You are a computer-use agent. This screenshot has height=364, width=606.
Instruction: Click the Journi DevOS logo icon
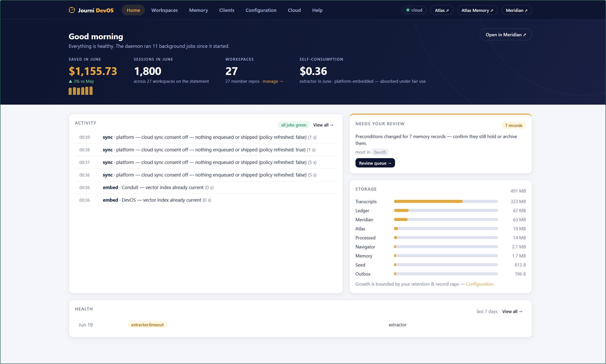tap(72, 10)
